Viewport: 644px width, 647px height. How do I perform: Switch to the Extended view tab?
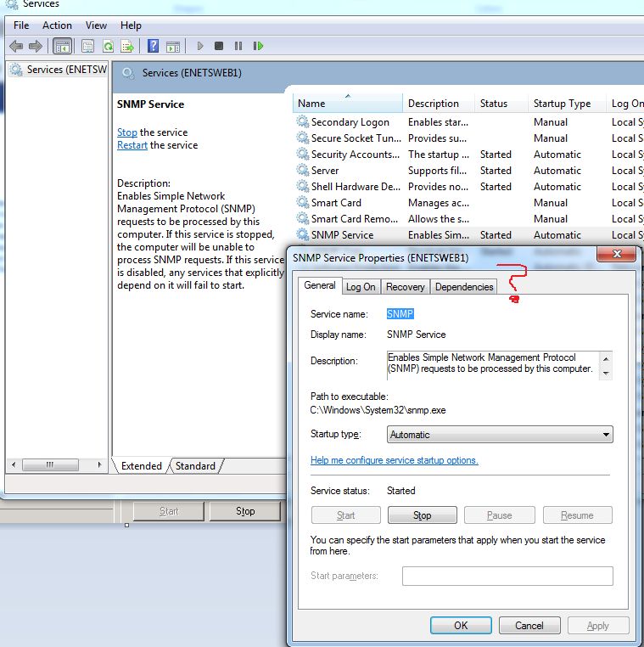click(x=142, y=466)
